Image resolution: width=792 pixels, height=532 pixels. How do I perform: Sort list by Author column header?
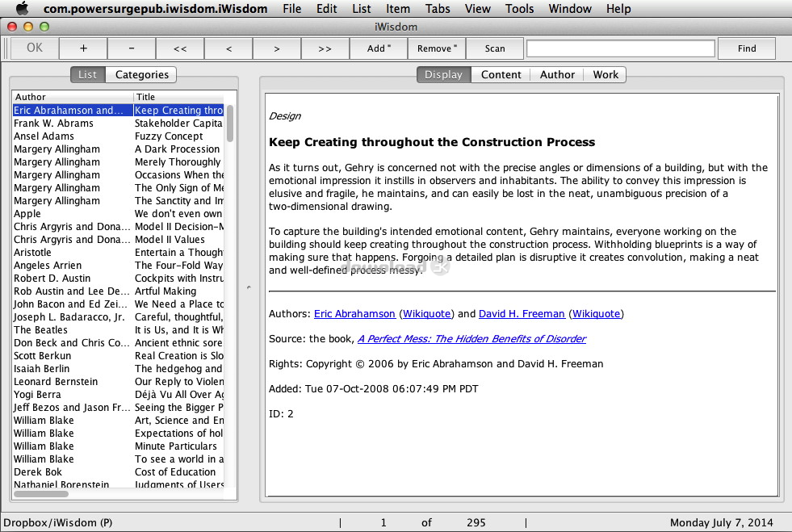(73, 97)
